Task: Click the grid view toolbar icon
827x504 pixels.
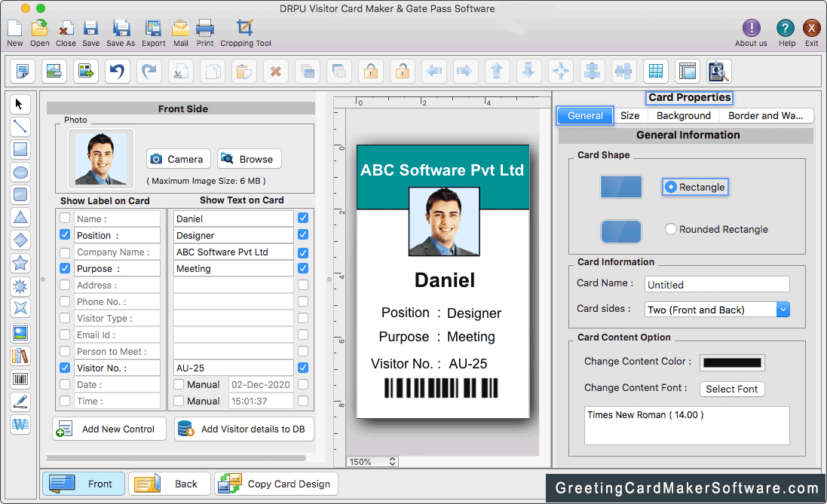Action: (x=656, y=71)
